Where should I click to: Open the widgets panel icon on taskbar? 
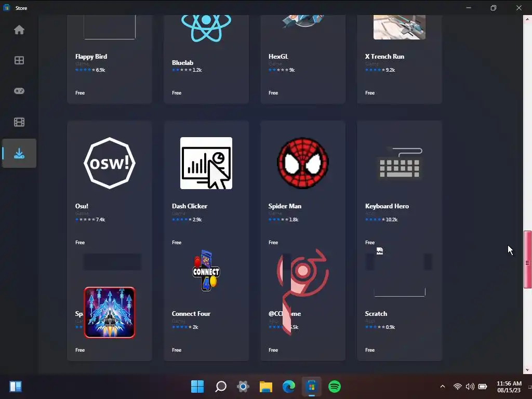[16, 387]
